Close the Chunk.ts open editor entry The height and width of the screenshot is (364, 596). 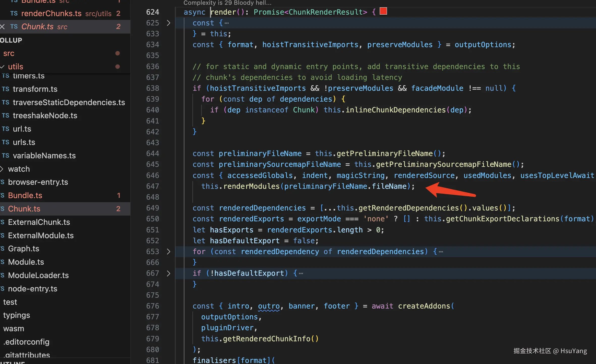(x=3, y=26)
